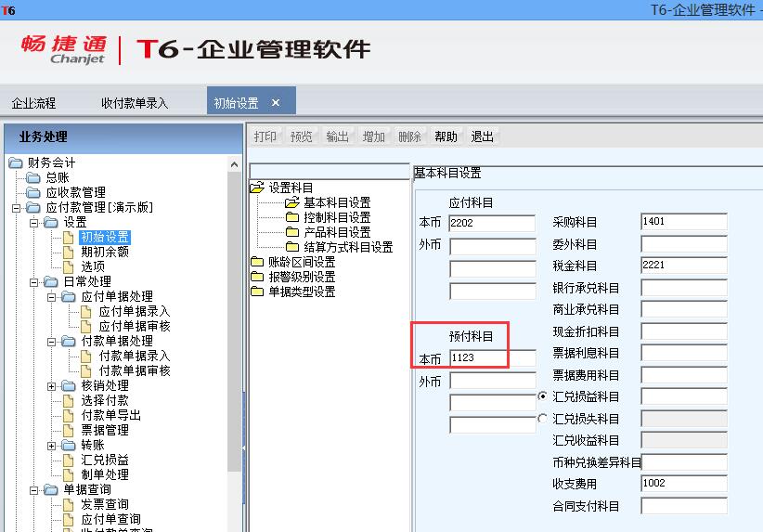Screen dimensions: 763x532
Task: Click the document icon beside 制单处理
Action: tap(69, 475)
